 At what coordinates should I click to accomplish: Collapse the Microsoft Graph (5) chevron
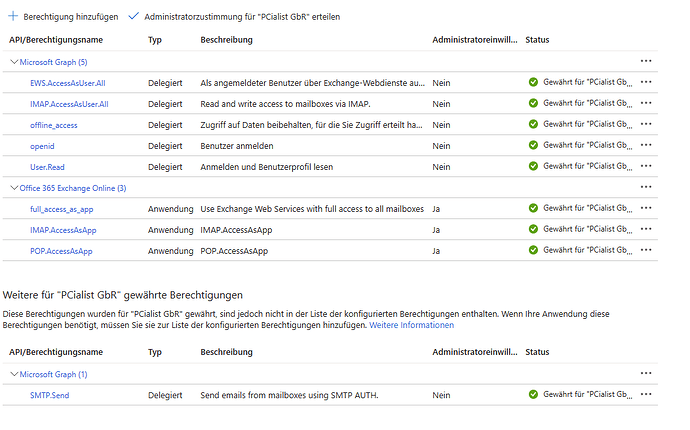tap(14, 62)
